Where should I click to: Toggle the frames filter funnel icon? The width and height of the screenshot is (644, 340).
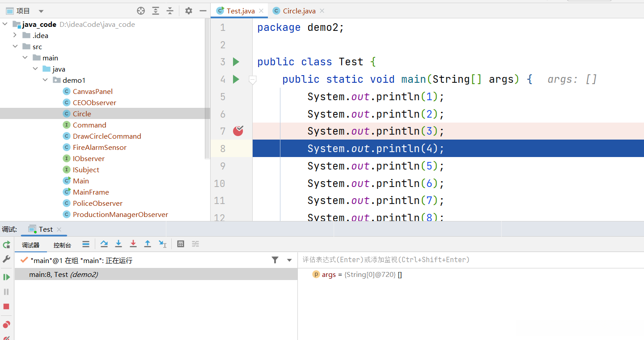click(275, 260)
